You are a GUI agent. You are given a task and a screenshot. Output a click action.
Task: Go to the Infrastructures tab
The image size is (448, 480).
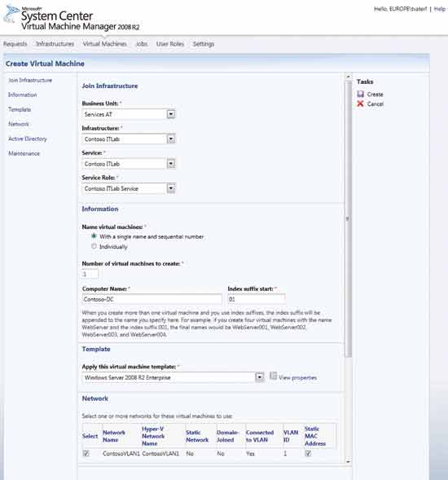click(55, 44)
